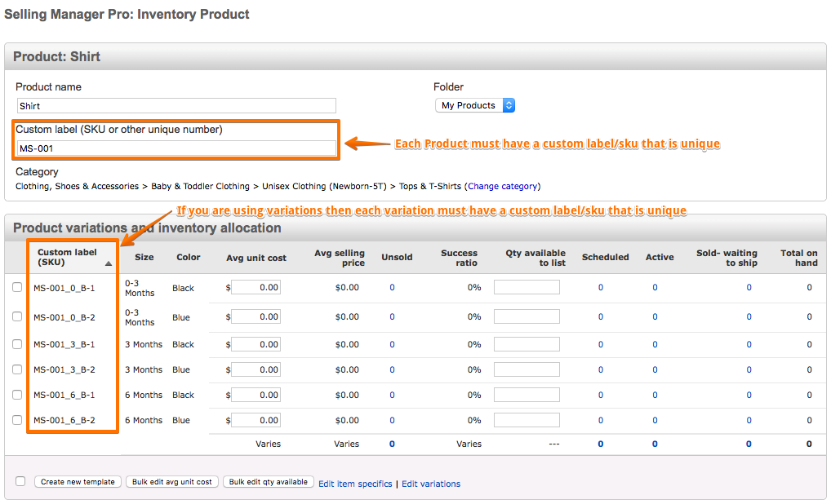This screenshot has height=504, width=831.
Task: Click the Unsold total in the summary row
Action: point(392,444)
